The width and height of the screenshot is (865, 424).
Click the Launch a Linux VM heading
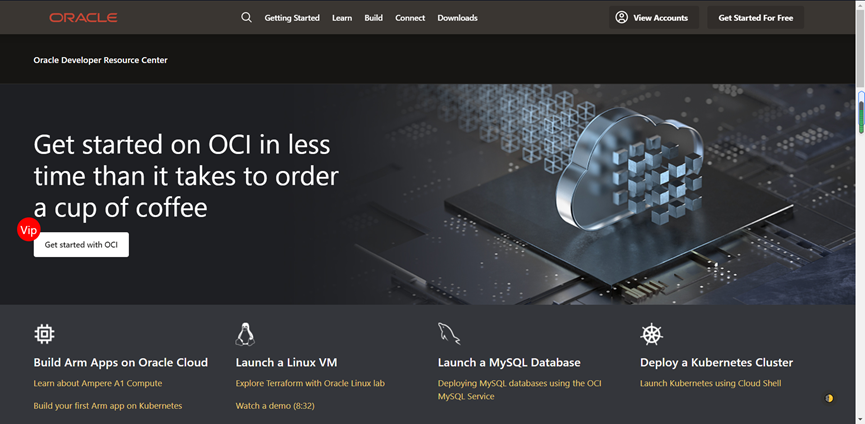pos(286,363)
